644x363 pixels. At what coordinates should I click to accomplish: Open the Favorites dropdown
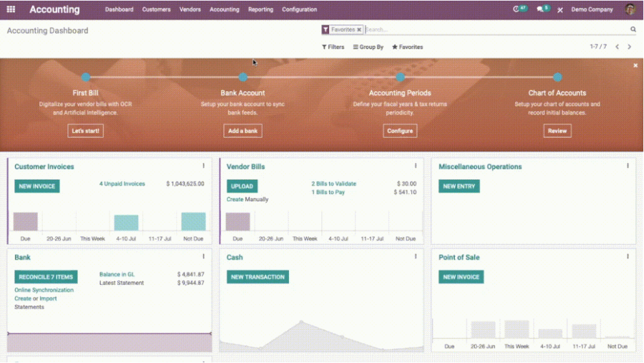tap(408, 47)
